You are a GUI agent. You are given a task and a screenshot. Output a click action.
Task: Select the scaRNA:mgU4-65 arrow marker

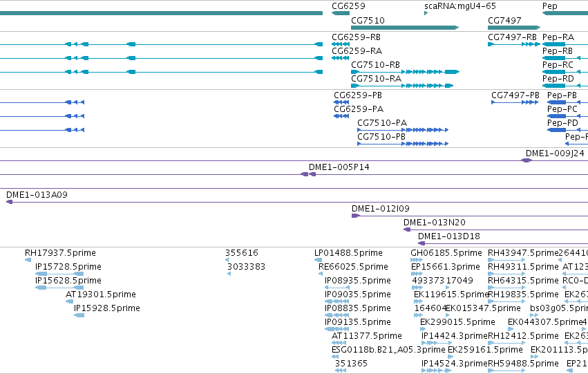click(426, 14)
